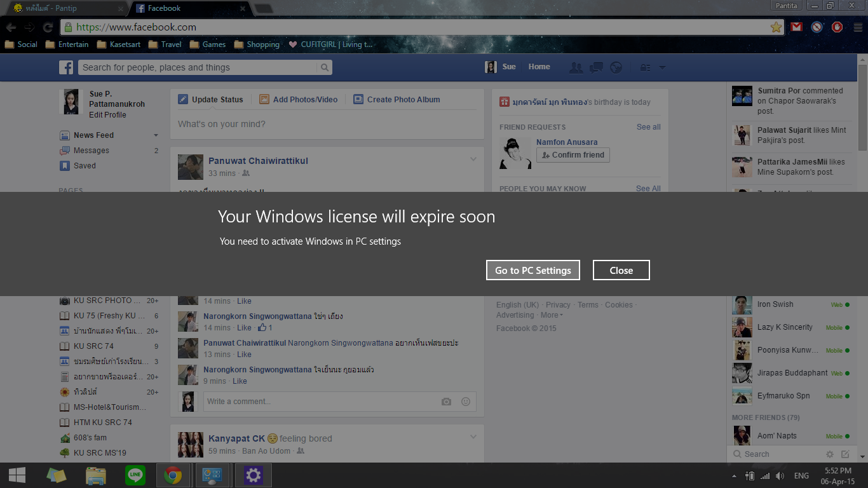
Task: Click the Facebook search magnifier button
Action: click(325, 67)
